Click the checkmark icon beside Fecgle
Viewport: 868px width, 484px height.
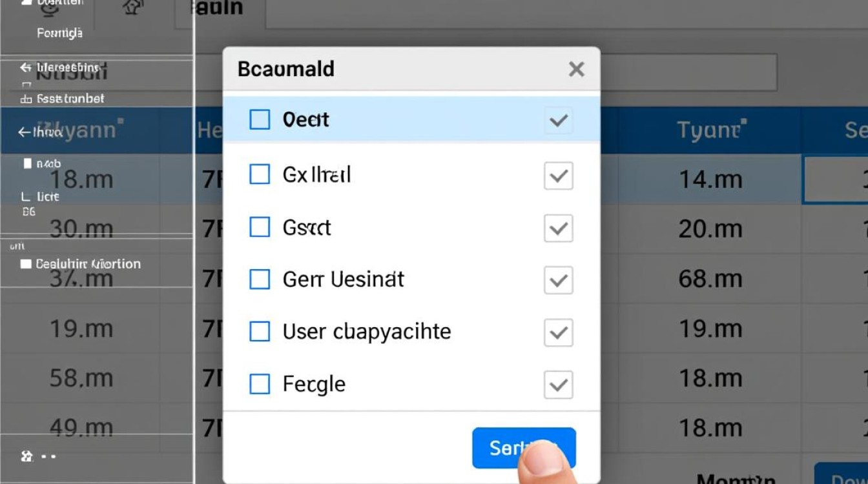point(558,385)
